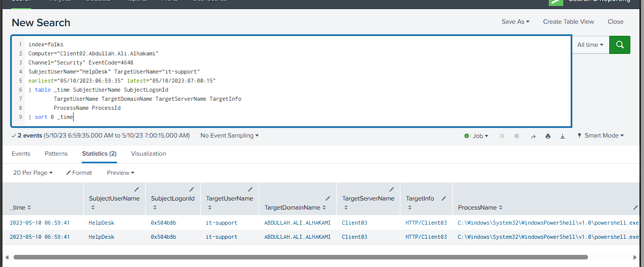The width and height of the screenshot is (644, 267).
Task: Open the All time range picker
Action: [x=590, y=45]
